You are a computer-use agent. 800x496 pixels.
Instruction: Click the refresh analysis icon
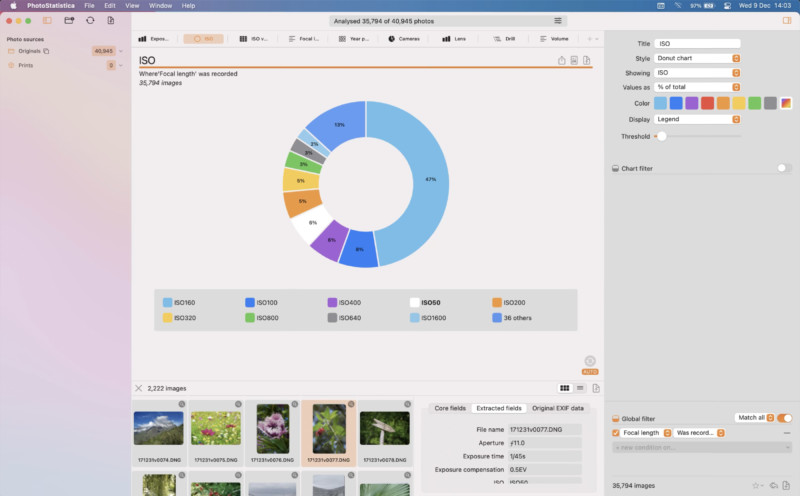90,20
